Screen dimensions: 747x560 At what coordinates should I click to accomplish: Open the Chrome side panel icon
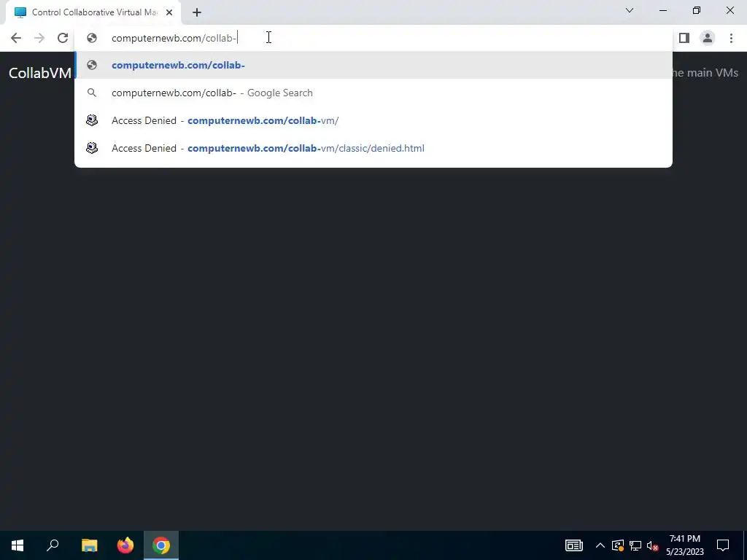pyautogui.click(x=684, y=38)
